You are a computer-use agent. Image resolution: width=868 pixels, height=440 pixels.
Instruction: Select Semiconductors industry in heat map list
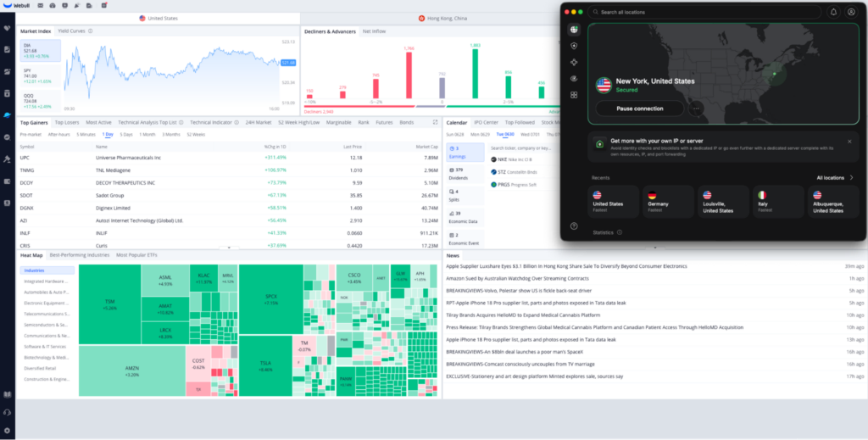(x=47, y=325)
